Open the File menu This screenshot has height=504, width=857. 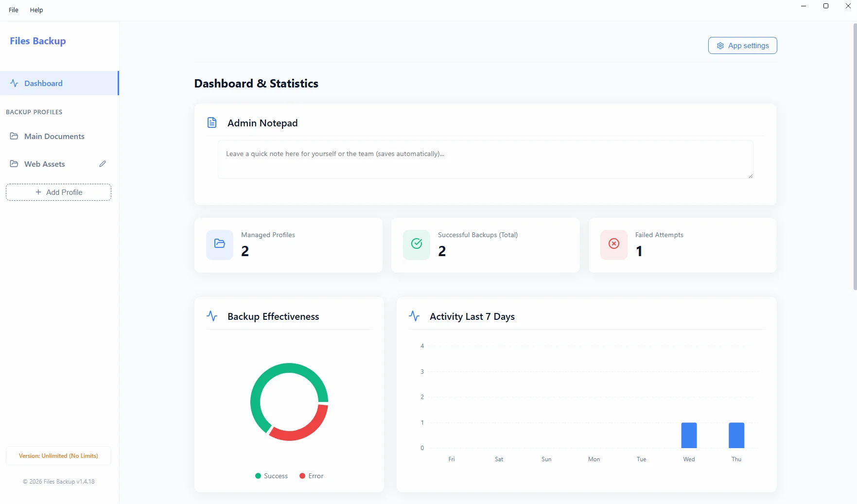[14, 10]
